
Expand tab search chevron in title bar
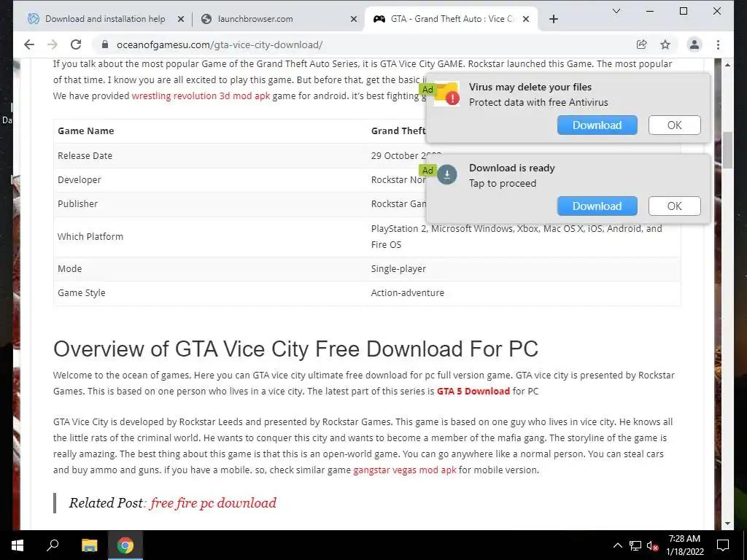tap(616, 11)
